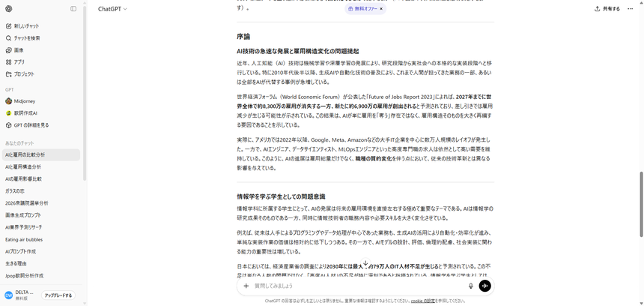644x306 pixels.
Task: Open the 画像 images section
Action: point(19,50)
